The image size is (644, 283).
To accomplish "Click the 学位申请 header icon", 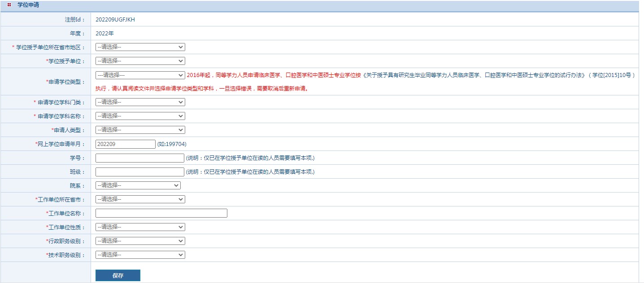I will pos(9,5).
